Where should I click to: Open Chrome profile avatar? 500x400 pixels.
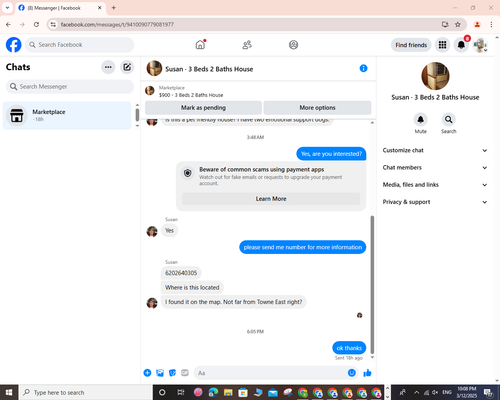tap(477, 24)
